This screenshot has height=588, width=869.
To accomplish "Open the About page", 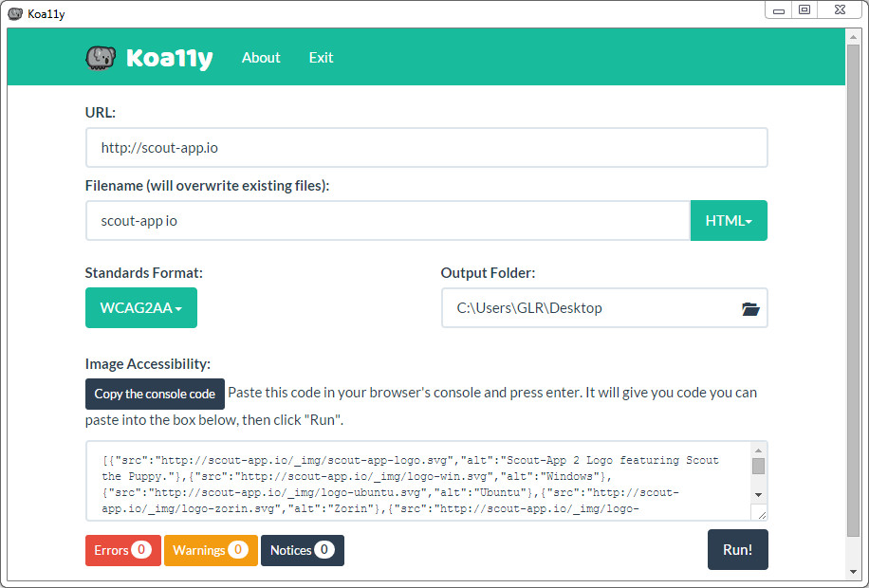I will pyautogui.click(x=261, y=58).
